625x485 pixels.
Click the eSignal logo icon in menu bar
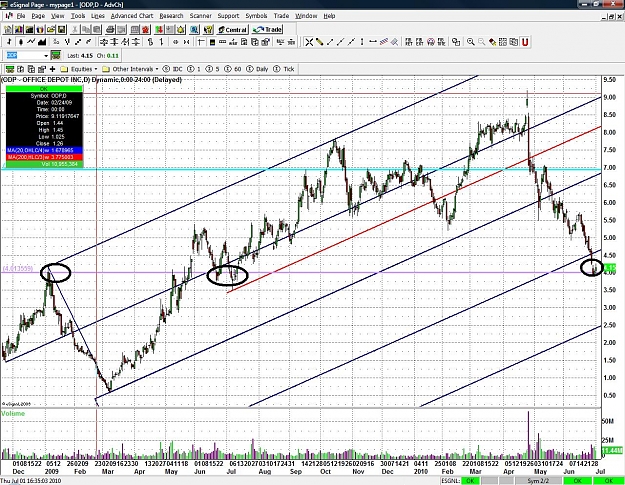pos(8,16)
